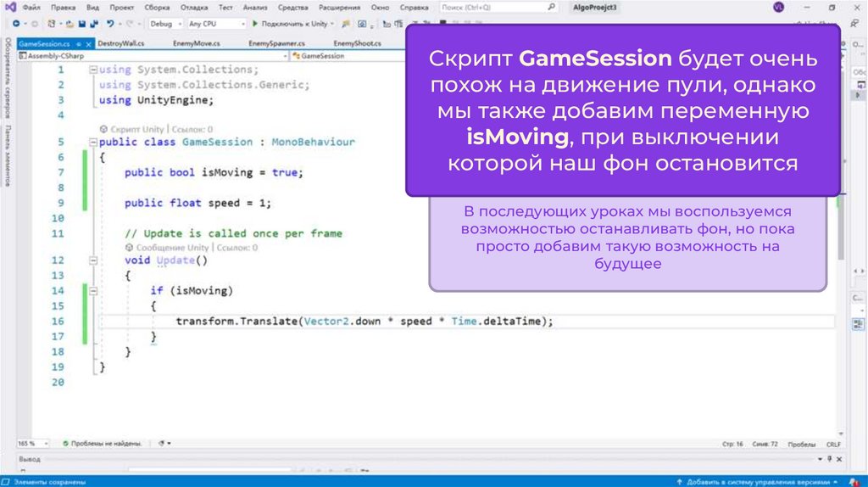Click the new project toolbar icon
Screen dimensions: 868x487
pos(52,24)
